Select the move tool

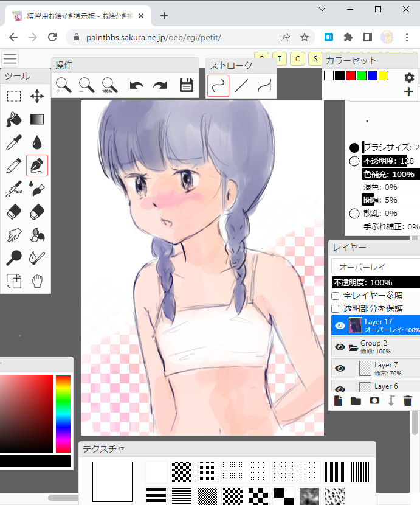pos(37,96)
